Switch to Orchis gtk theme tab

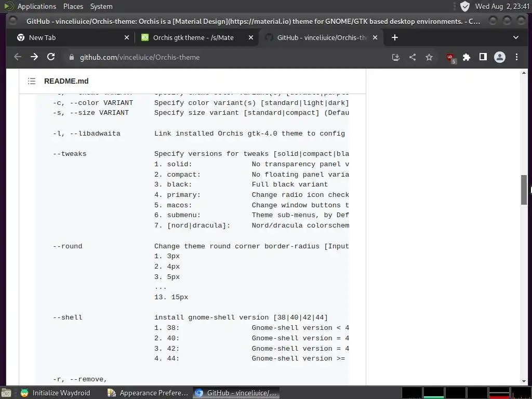click(197, 37)
